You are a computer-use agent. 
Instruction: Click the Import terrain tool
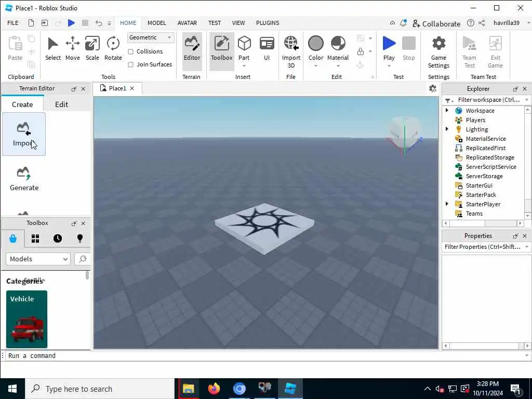24,135
